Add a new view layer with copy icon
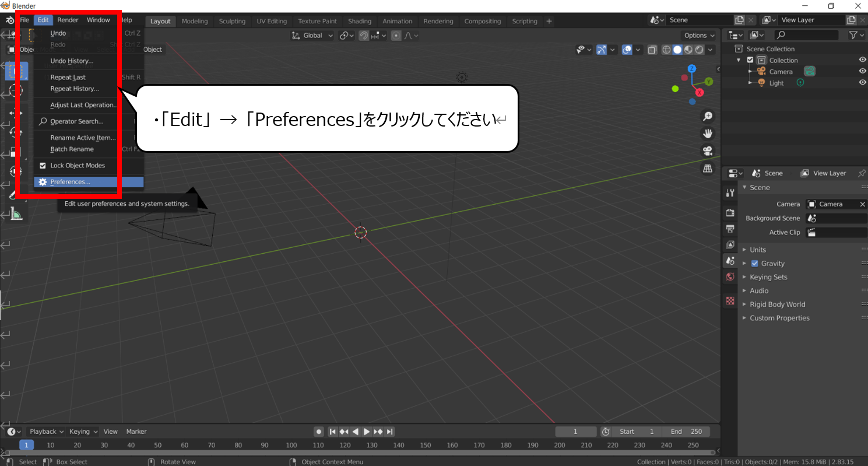The height and width of the screenshot is (466, 868). [x=851, y=20]
